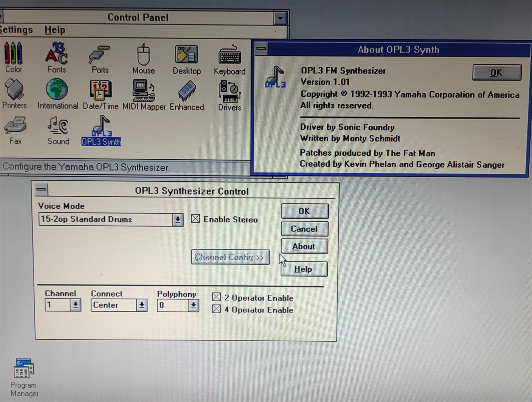Toggle the Enable Stereo checkbox

pos(195,219)
